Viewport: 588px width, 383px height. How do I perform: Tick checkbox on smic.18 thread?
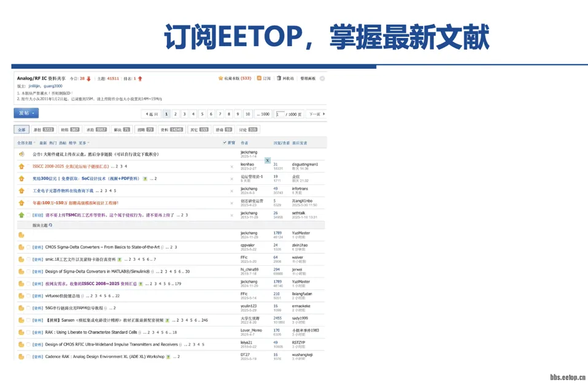28,259
